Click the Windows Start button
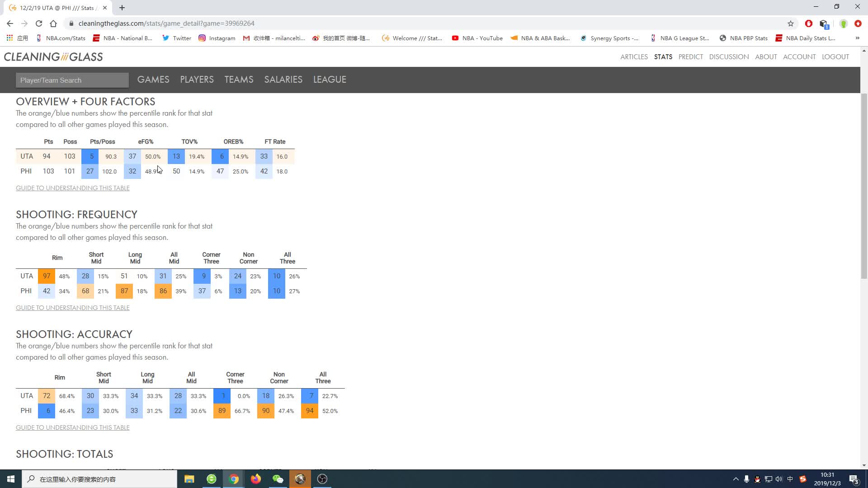The image size is (868, 488). coord(11,479)
